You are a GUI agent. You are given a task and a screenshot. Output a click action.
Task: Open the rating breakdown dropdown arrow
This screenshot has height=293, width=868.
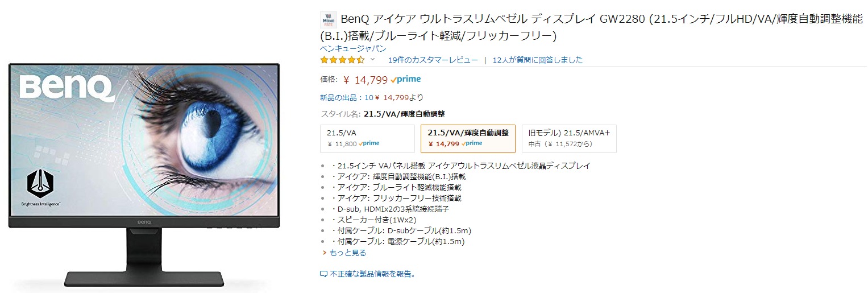click(x=373, y=59)
